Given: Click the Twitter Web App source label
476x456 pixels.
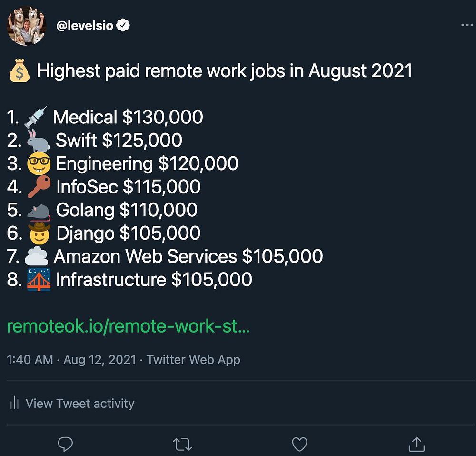Looking at the screenshot, I should pyautogui.click(x=193, y=359).
